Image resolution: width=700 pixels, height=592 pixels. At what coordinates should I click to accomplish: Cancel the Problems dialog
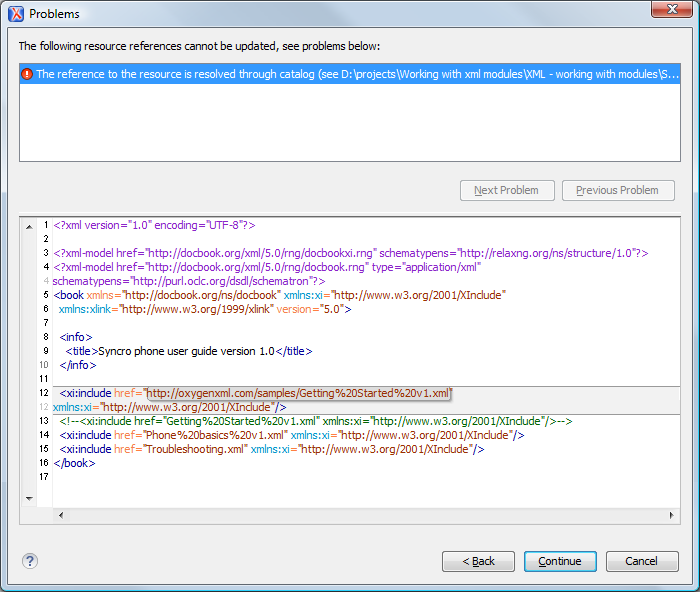click(x=641, y=561)
